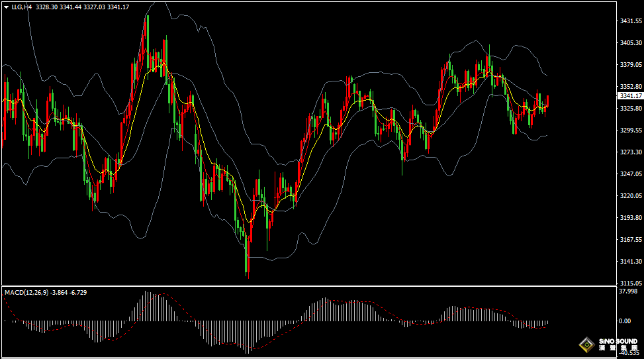Click the LLG,H4 symbol title
Viewport: 644px width, 359px height.
coord(22,7)
